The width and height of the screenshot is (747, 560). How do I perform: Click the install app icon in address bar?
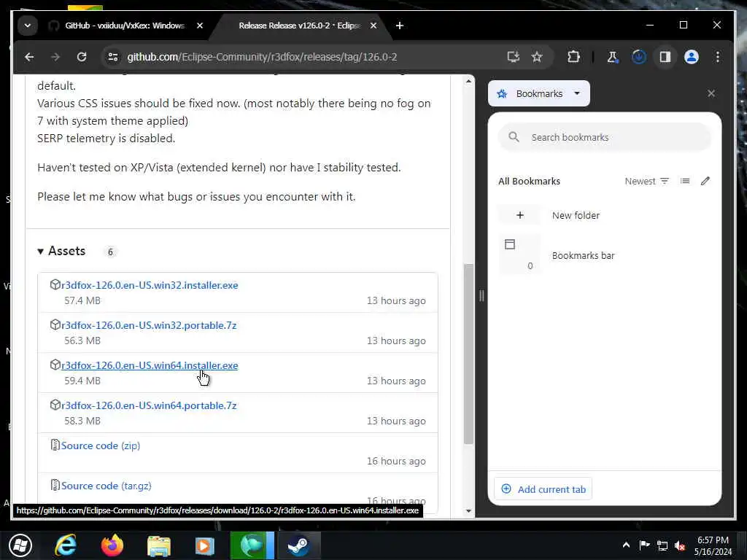[x=513, y=57]
